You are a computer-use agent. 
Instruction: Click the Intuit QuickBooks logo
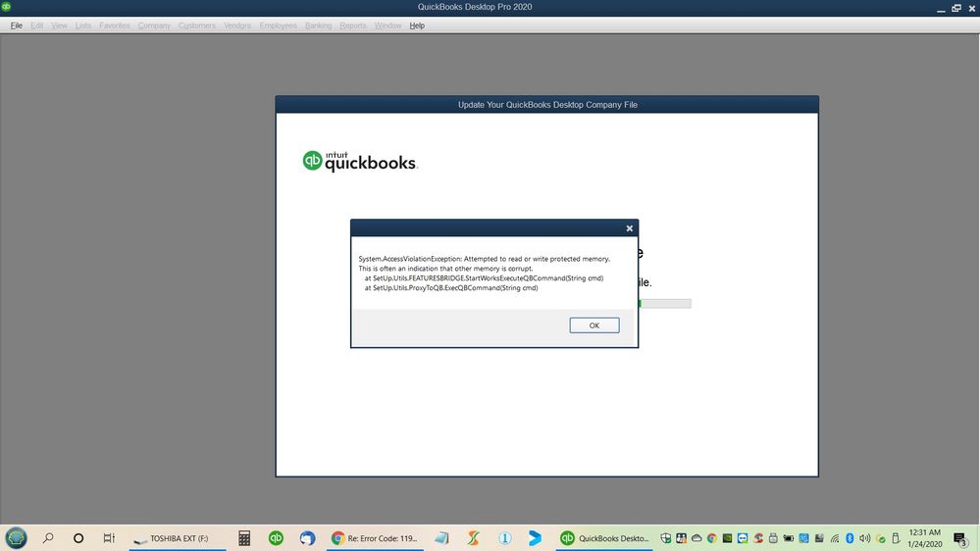click(x=360, y=161)
